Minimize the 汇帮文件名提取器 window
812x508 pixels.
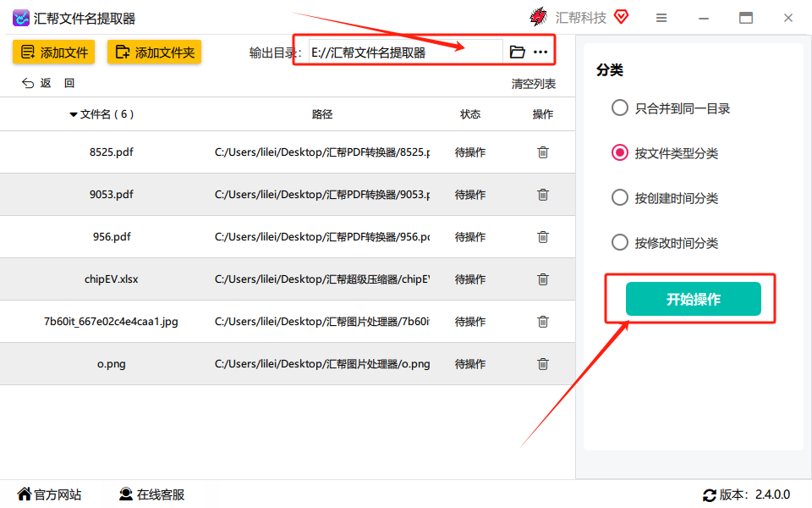pyautogui.click(x=703, y=18)
